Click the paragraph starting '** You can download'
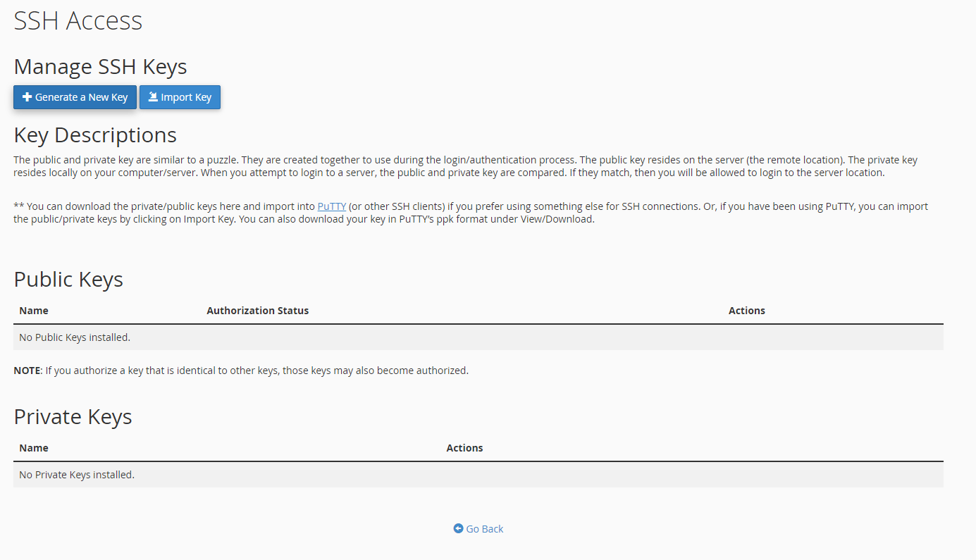The height and width of the screenshot is (560, 976). click(x=471, y=213)
